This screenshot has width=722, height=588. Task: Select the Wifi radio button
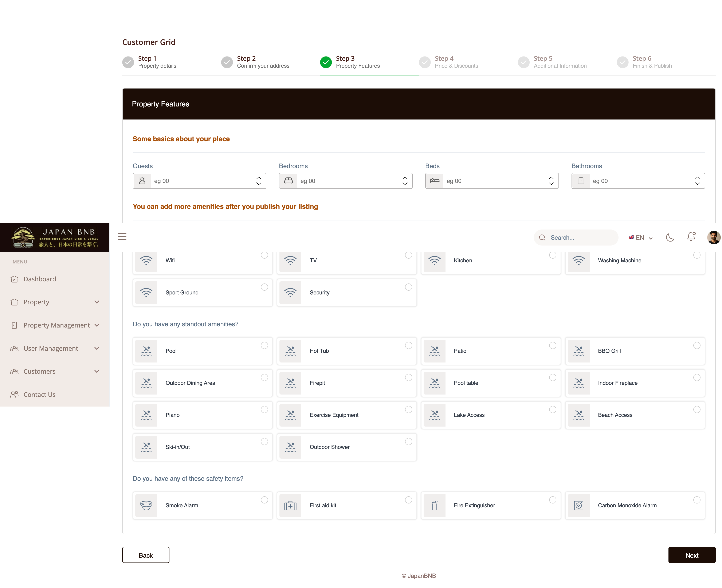[x=264, y=255]
